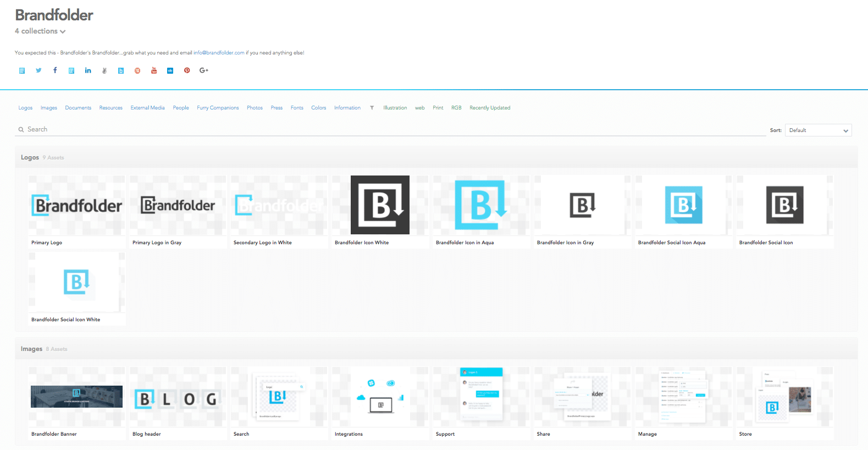Open the Sort 'Default' dropdown
This screenshot has height=450, width=868.
click(x=819, y=130)
